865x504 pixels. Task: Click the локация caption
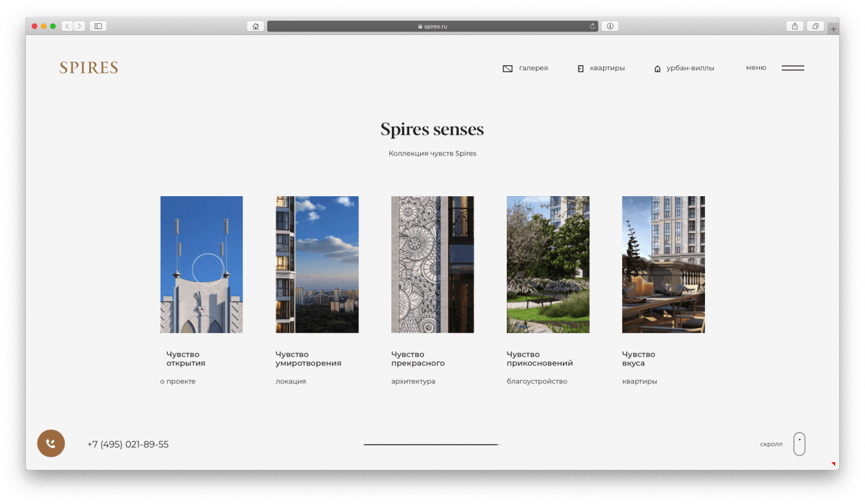pyautogui.click(x=290, y=381)
